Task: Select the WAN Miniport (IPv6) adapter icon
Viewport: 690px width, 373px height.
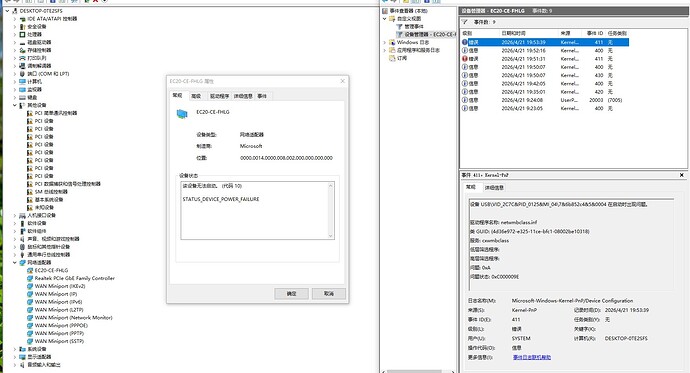Action: click(x=30, y=302)
